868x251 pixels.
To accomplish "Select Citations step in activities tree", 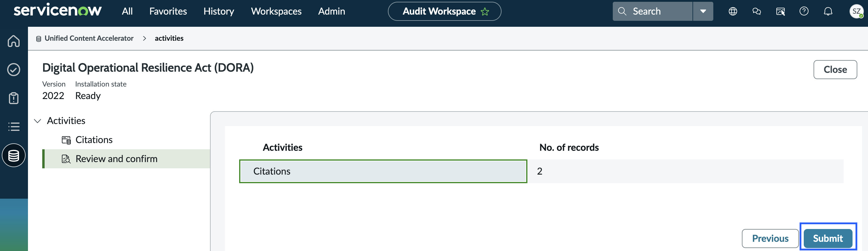I will (94, 140).
